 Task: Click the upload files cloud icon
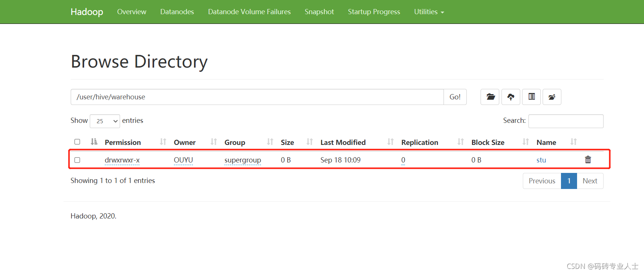click(x=510, y=97)
